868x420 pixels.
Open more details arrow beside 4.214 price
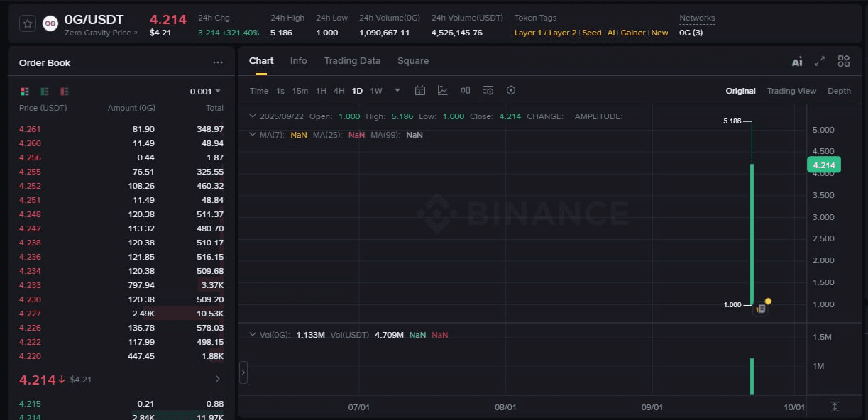(218, 379)
